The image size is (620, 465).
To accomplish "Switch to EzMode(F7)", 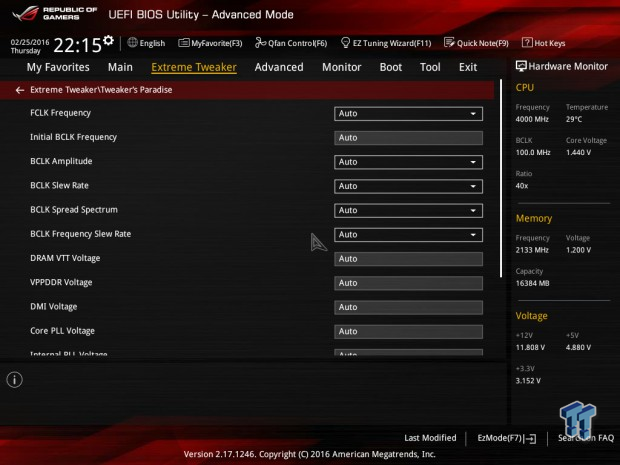I will tap(507, 438).
